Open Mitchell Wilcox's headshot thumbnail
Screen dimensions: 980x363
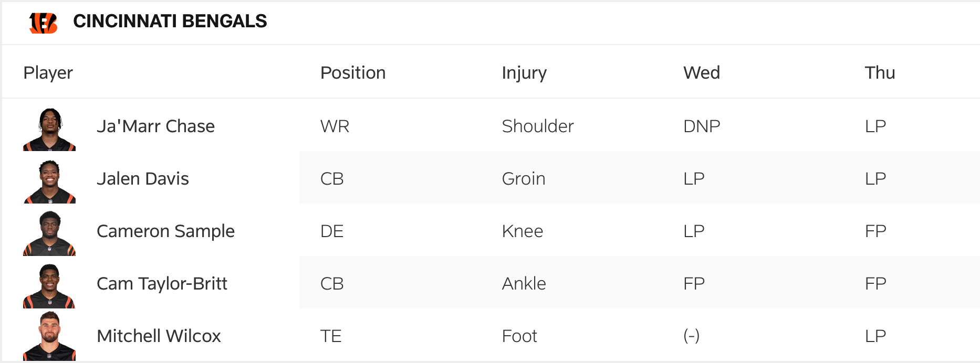click(49, 337)
